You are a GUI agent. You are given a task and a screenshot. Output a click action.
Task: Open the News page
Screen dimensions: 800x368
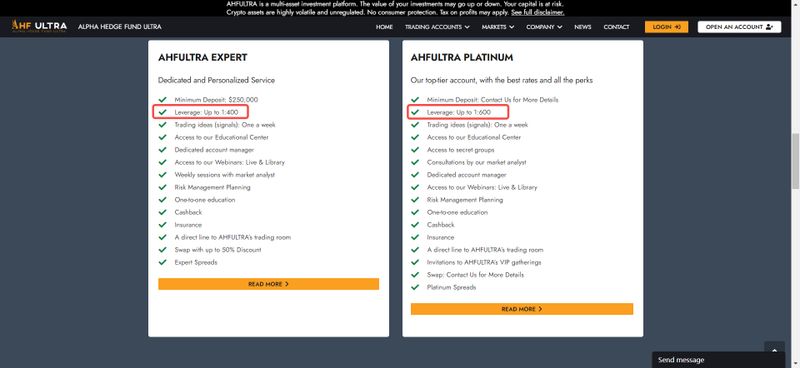click(582, 27)
